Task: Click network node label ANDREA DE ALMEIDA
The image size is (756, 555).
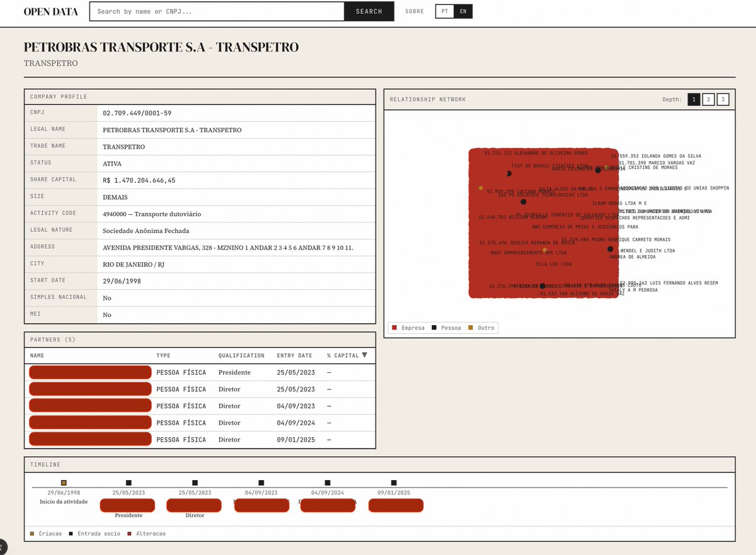Action: 632,257
